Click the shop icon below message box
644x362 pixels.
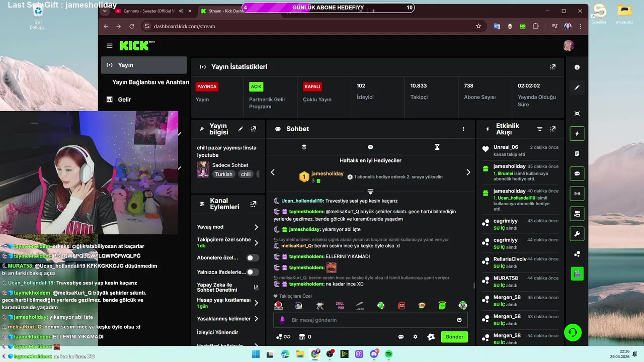[302, 337]
